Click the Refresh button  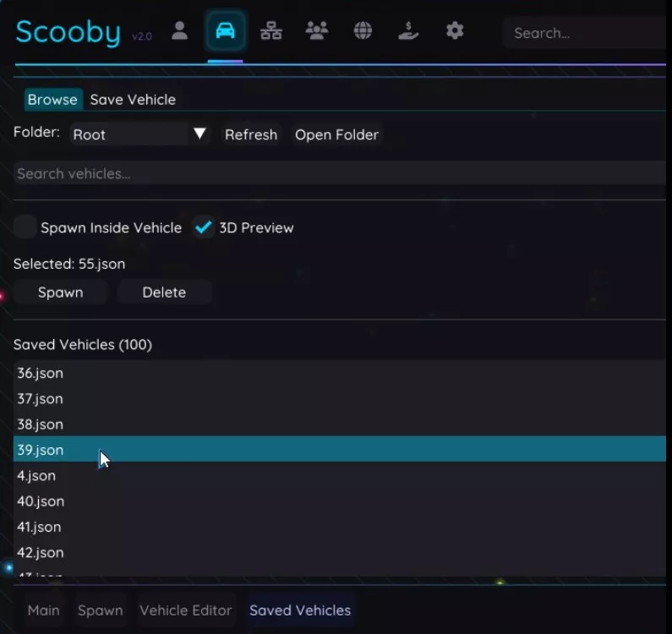(251, 134)
